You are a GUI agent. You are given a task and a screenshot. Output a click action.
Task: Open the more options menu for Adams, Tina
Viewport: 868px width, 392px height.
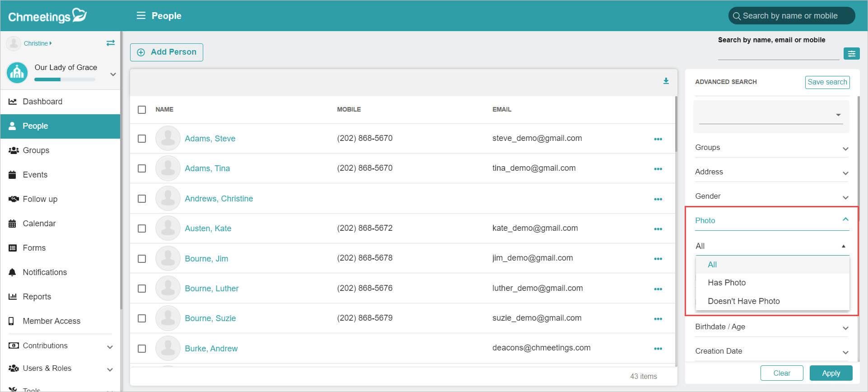[658, 169]
